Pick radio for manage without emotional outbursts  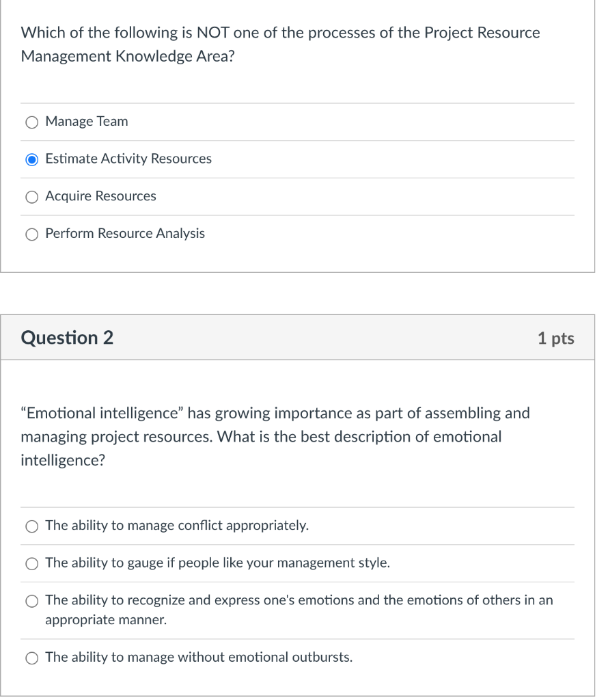31,658
